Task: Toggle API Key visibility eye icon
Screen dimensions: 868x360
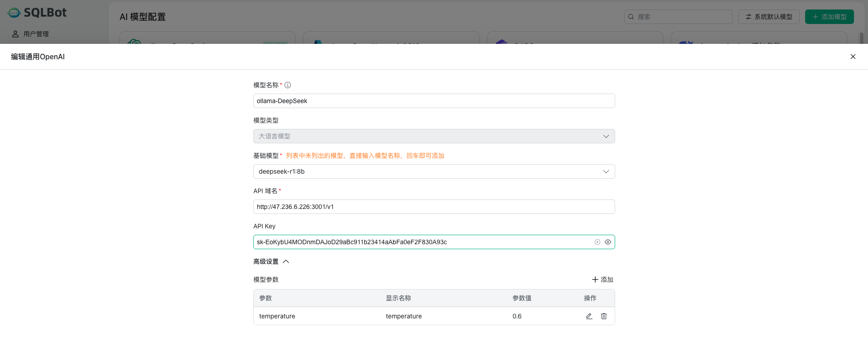Action: click(x=608, y=242)
